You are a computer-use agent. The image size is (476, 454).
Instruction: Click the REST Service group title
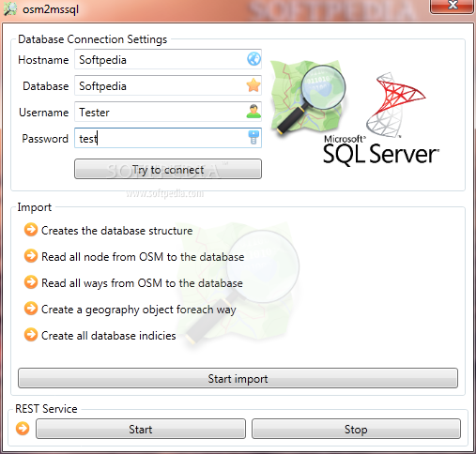[46, 409]
